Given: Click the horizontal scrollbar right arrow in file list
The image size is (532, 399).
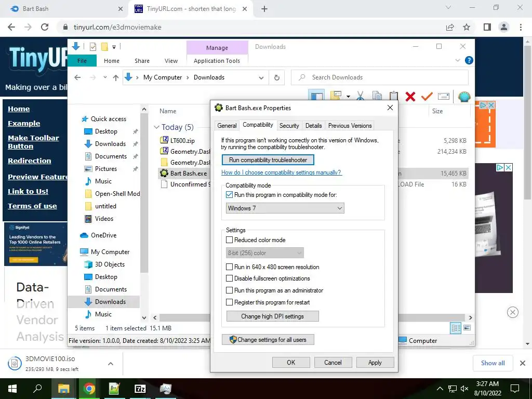Looking at the screenshot, I should 470,317.
